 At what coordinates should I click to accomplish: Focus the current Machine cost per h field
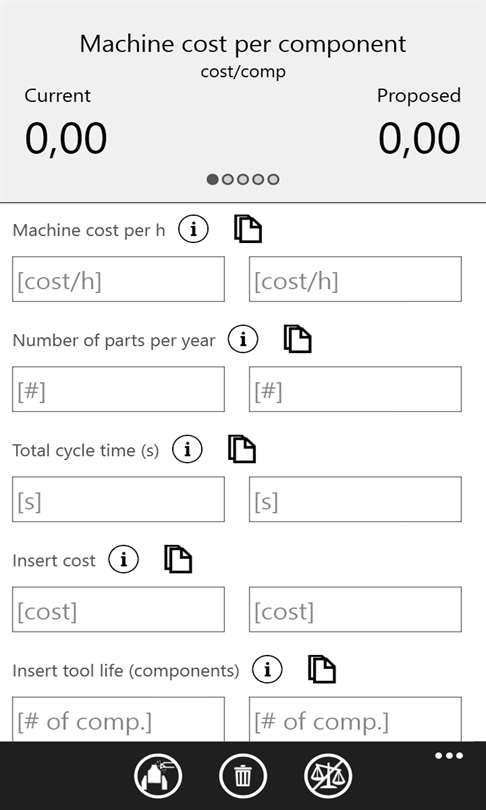pyautogui.click(x=118, y=279)
